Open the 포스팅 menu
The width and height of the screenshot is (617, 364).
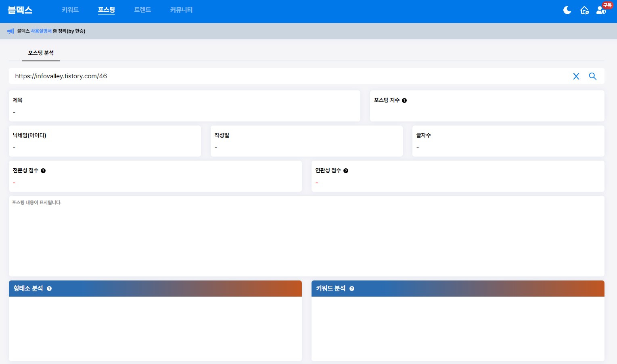tap(107, 10)
